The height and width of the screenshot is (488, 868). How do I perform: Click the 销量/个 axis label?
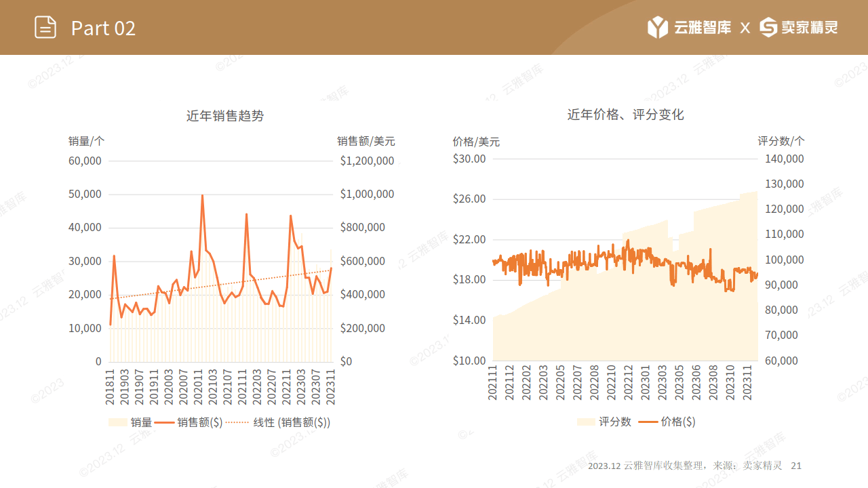pos(86,141)
